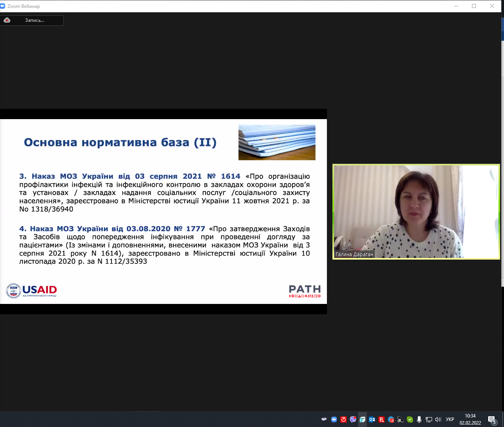Screen dimensions: 504x427
Task: Click the green checkmark tray icon
Action: click(410, 419)
